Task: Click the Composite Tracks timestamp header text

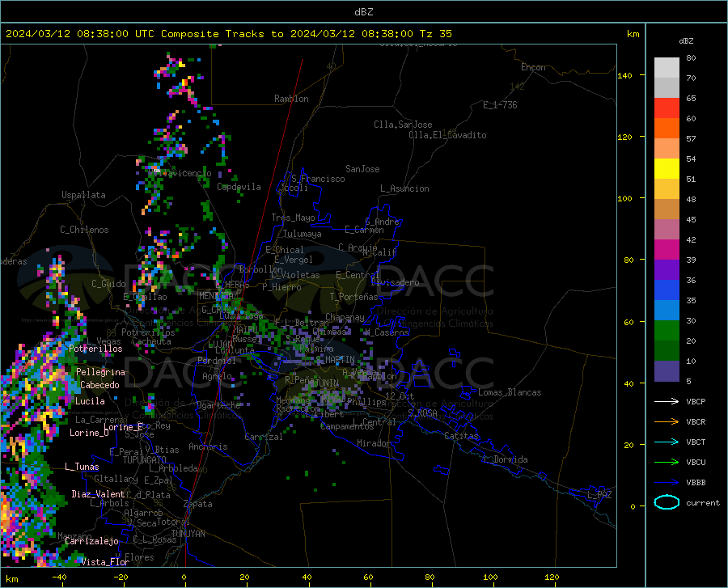Action: 228,34
